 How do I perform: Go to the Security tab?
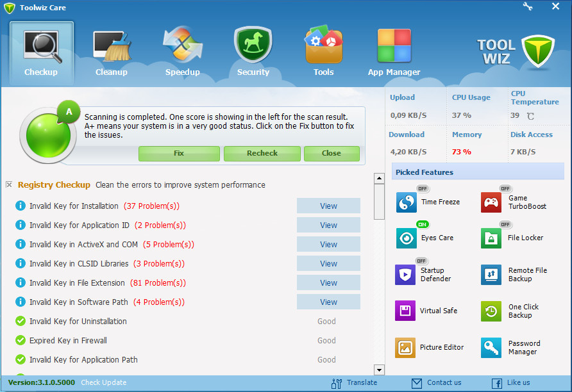(253, 53)
